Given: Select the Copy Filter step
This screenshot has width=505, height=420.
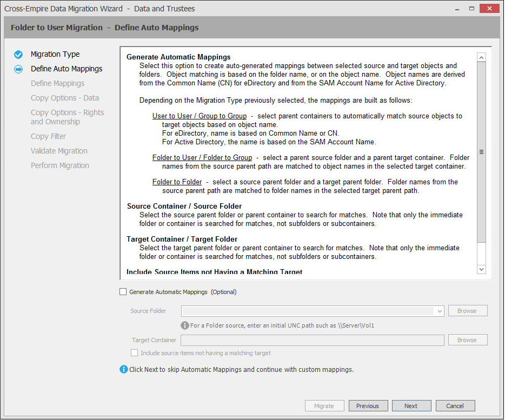Looking at the screenshot, I should (x=48, y=136).
